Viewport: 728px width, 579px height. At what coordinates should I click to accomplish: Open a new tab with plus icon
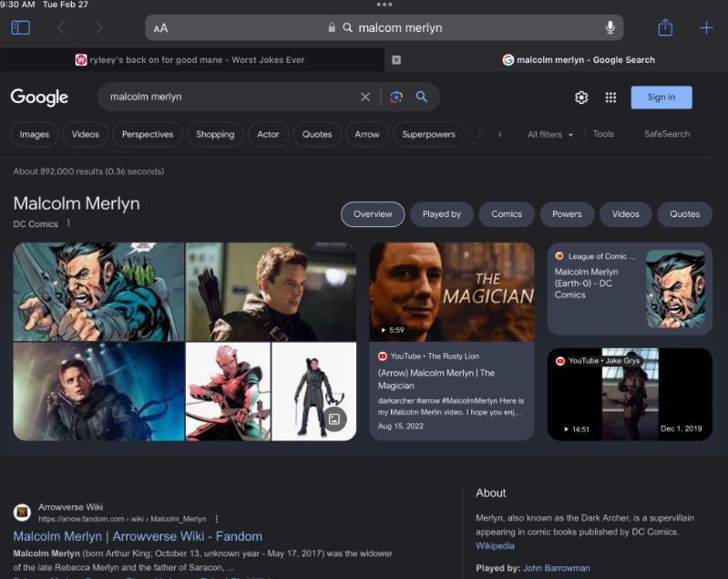[706, 27]
